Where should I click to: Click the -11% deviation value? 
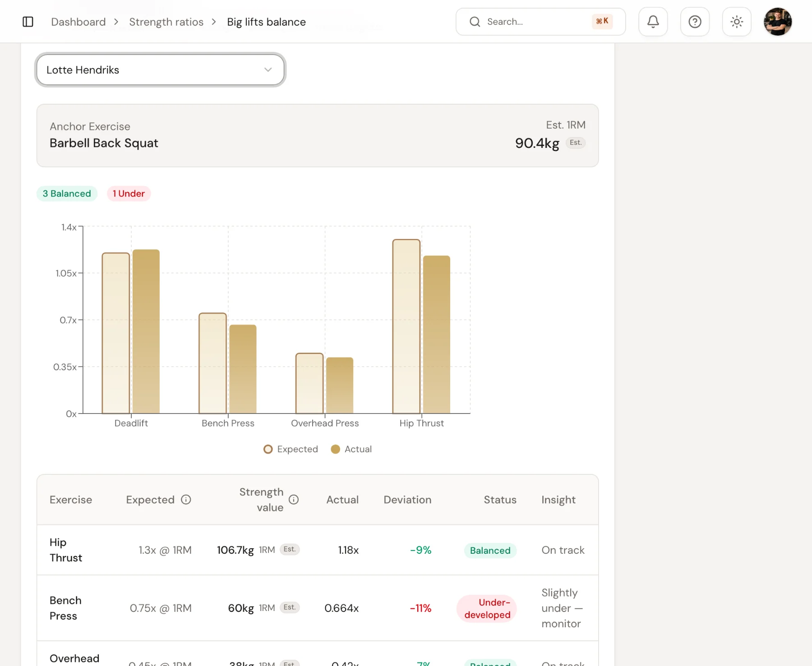[420, 608]
